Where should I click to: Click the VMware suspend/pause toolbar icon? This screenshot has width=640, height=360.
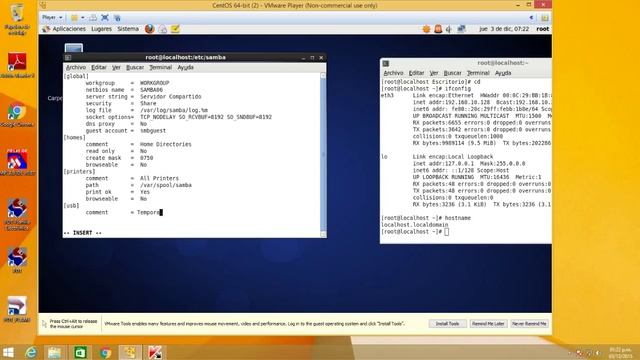[x=74, y=18]
